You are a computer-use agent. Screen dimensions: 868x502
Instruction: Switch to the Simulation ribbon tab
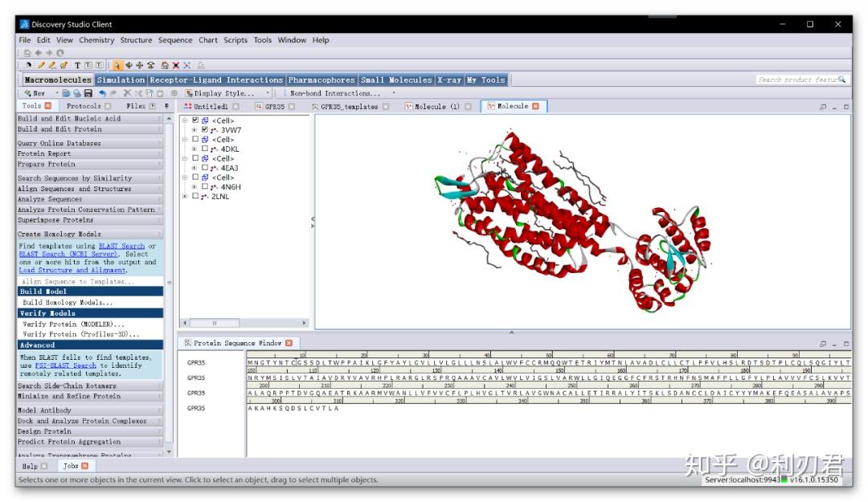[121, 80]
